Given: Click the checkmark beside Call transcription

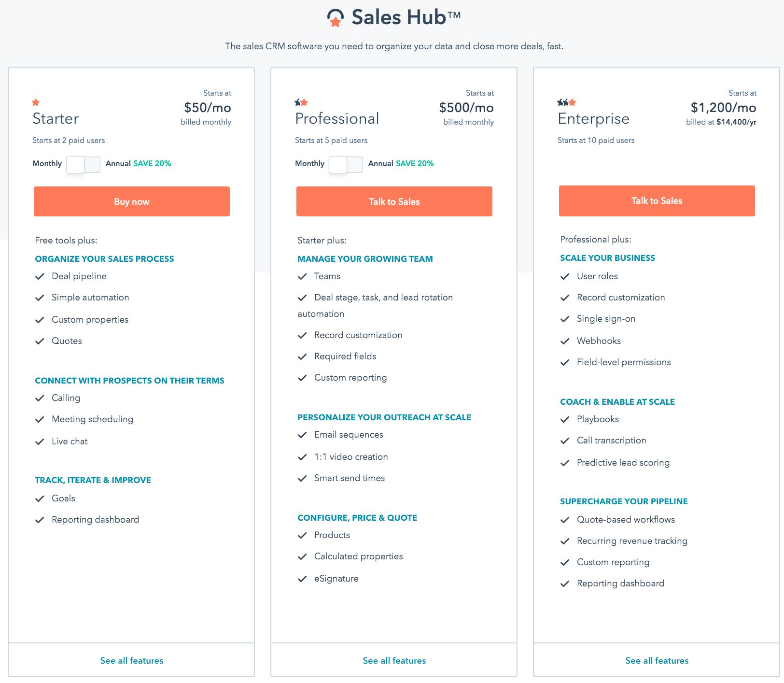Looking at the screenshot, I should click(565, 441).
